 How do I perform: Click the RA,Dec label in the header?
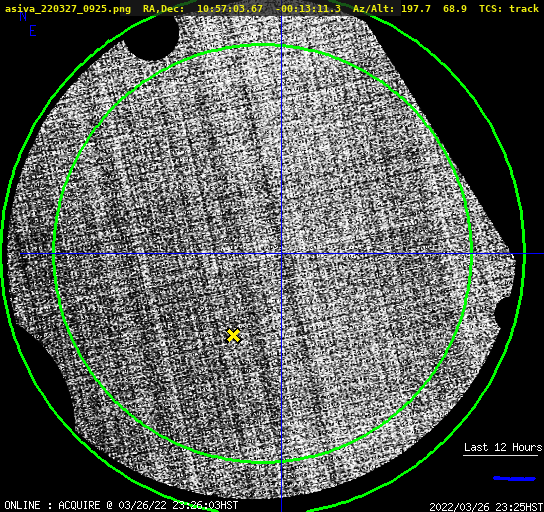(x=163, y=8)
